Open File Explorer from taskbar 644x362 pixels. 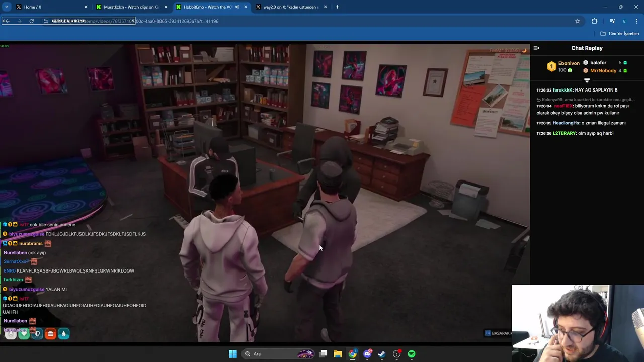point(338,354)
